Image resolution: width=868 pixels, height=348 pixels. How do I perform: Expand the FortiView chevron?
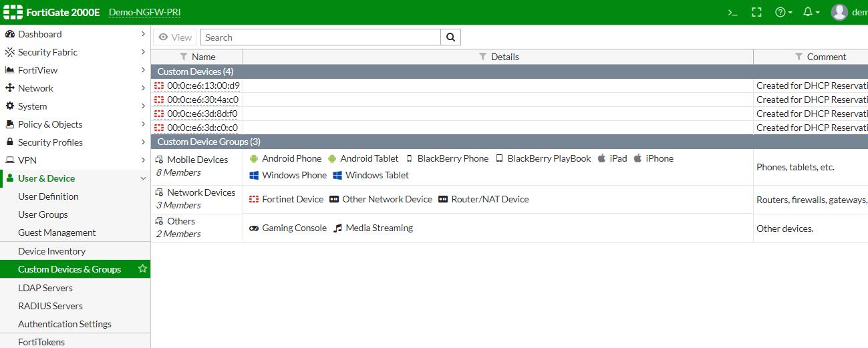point(143,70)
